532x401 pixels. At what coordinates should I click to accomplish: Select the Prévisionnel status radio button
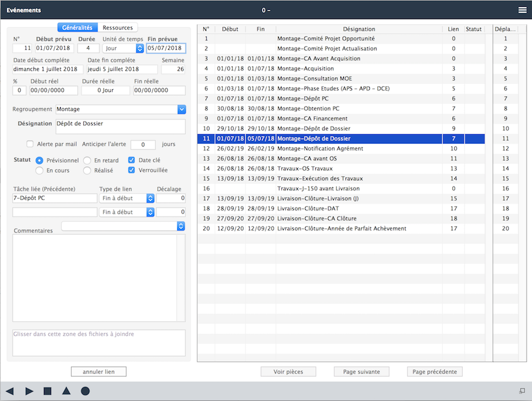coord(39,161)
